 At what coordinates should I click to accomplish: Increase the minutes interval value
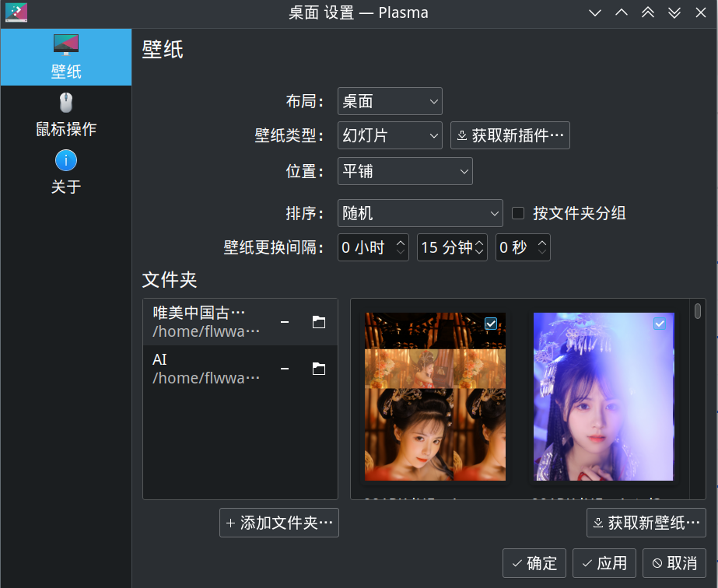click(x=479, y=242)
